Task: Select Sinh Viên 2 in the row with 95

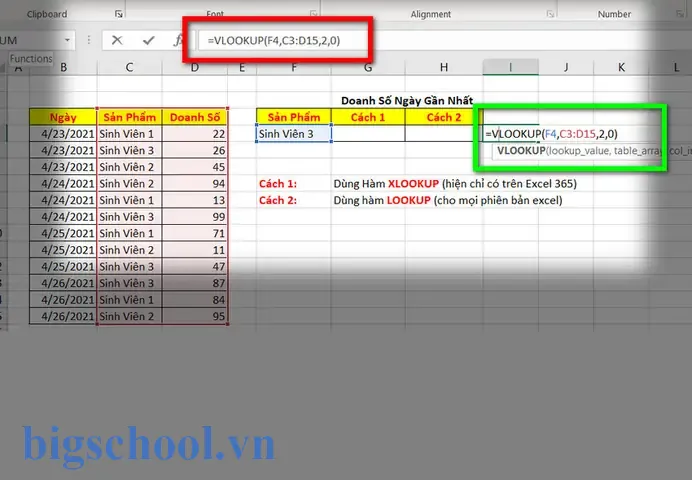Action: (129, 316)
